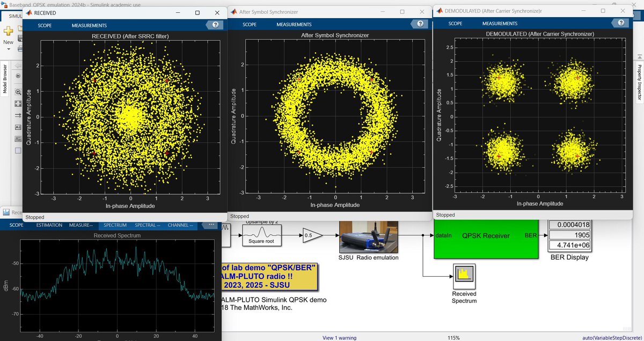Screen dimensions: 644x341
Task: Open ESTIMATION tab in Received Spectrum window
Action: click(x=49, y=225)
